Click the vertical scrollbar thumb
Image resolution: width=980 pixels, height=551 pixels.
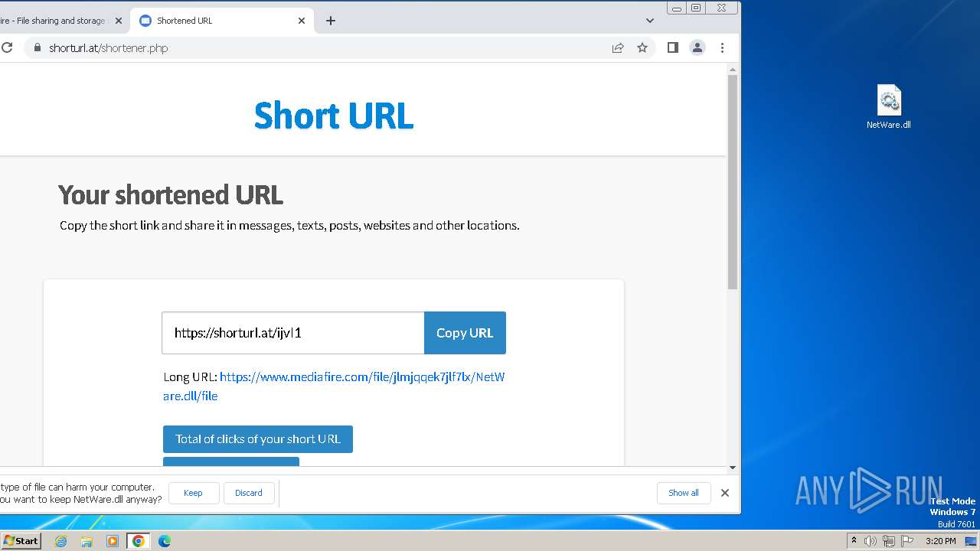[x=733, y=182]
